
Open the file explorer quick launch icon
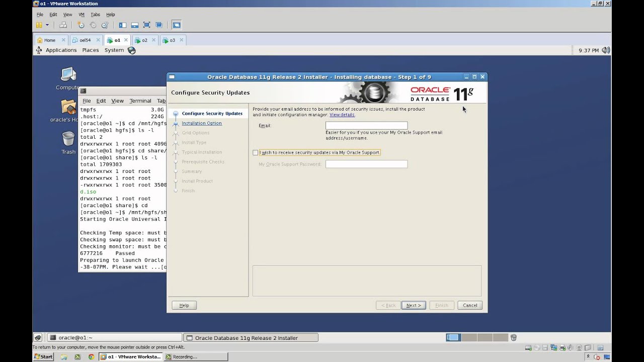64,357
